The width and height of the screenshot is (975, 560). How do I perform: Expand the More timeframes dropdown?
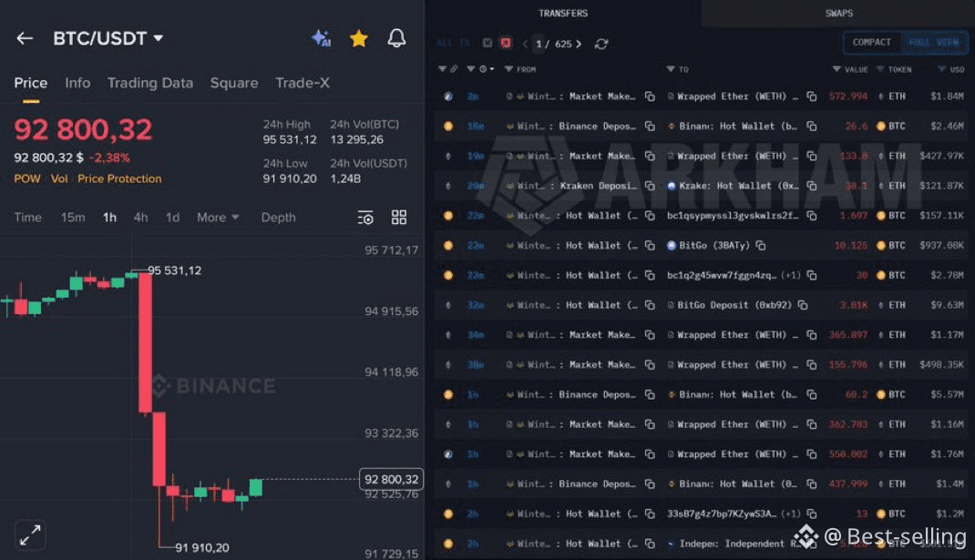[x=218, y=218]
